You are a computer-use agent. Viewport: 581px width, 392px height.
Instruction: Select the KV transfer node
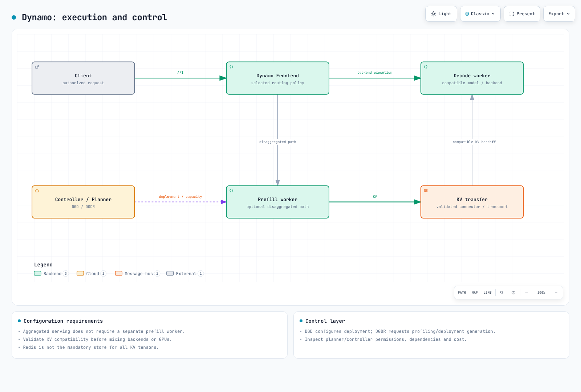(x=472, y=202)
